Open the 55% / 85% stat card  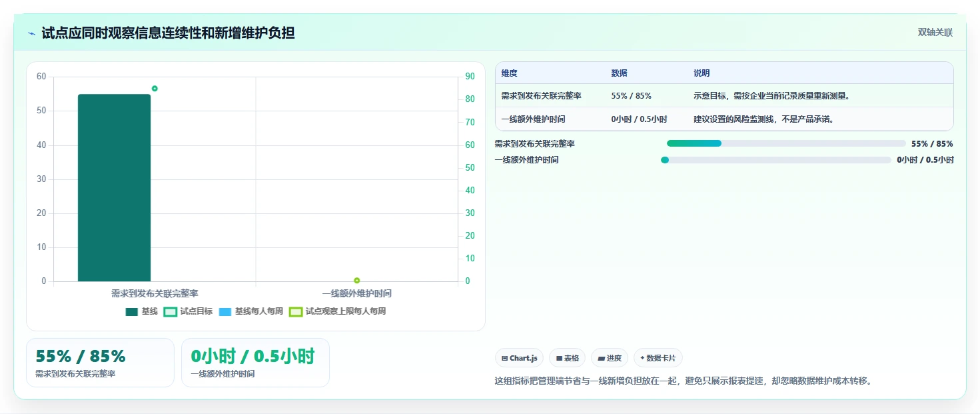pos(100,363)
